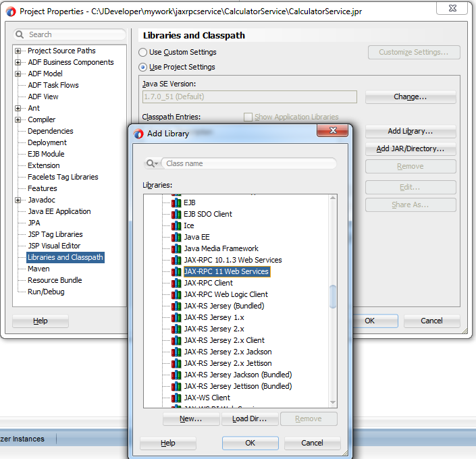Click the JAX-RPC 10.1.3 Web Services icon
The width and height of the screenshot is (476, 459).
pyautogui.click(x=176, y=260)
